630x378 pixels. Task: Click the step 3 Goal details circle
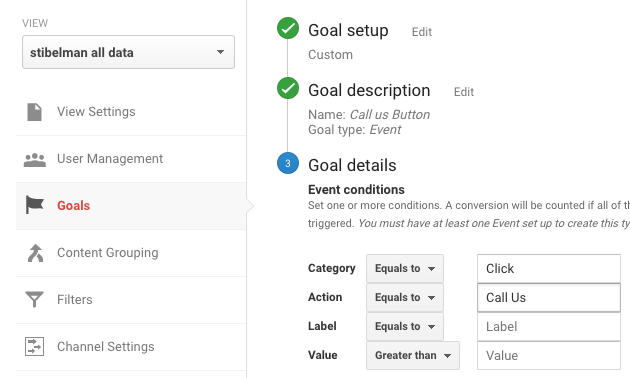[x=288, y=163]
